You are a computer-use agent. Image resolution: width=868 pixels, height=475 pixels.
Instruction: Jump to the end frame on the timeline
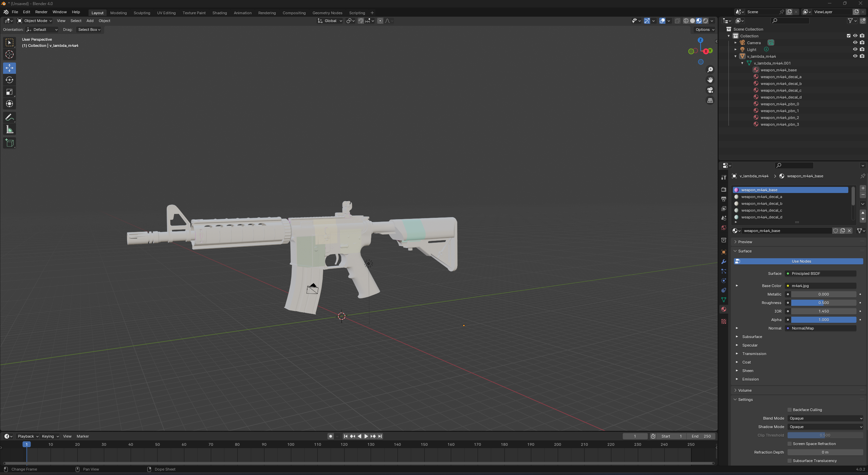coord(380,436)
